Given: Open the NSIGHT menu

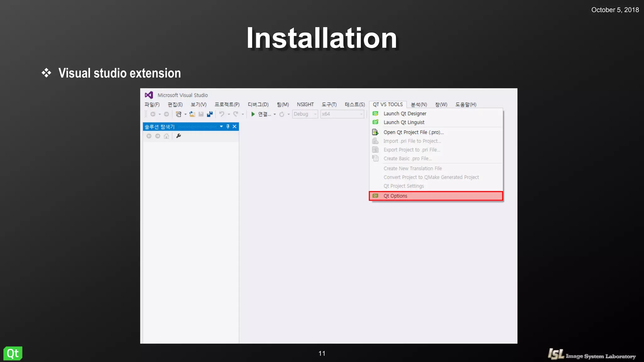Looking at the screenshot, I should click(x=305, y=104).
